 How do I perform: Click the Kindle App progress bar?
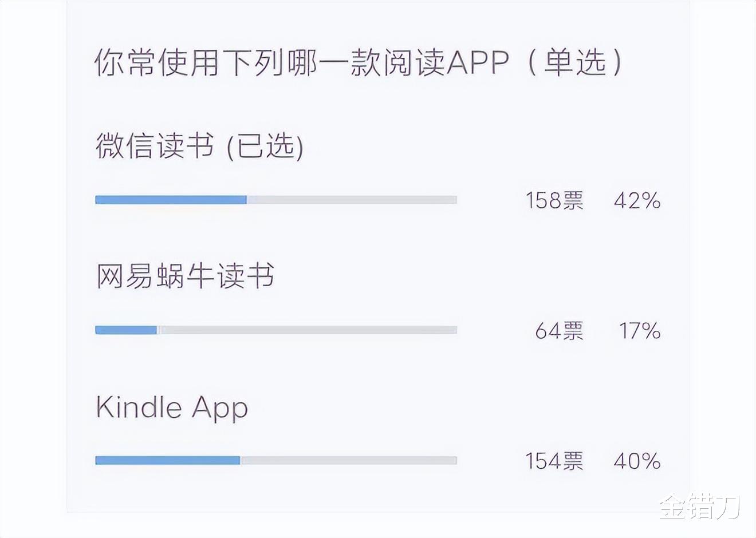275,458
